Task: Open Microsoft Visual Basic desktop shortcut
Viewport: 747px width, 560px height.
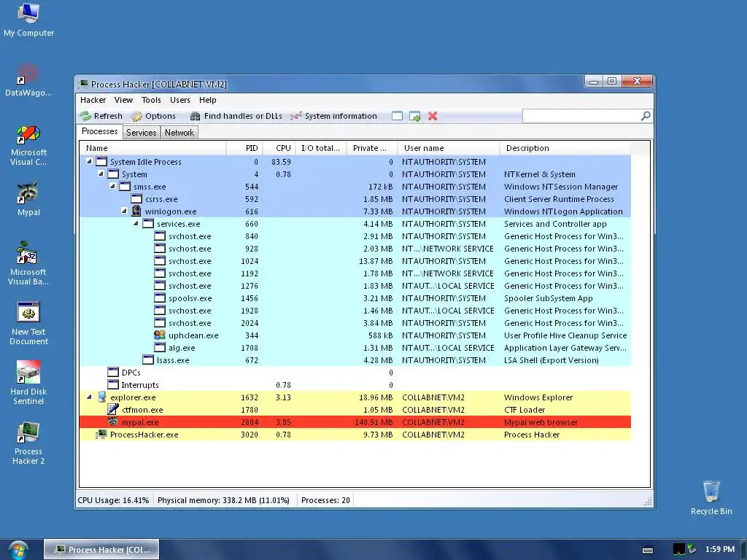Action: (x=28, y=263)
